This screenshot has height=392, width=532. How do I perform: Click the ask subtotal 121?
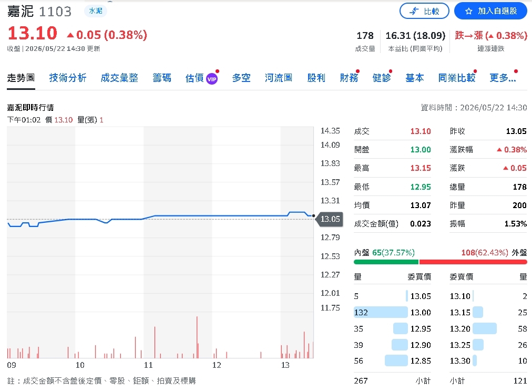click(520, 381)
